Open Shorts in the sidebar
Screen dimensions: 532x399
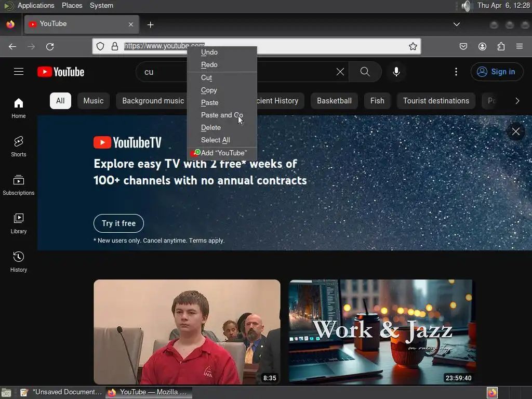[19, 147]
